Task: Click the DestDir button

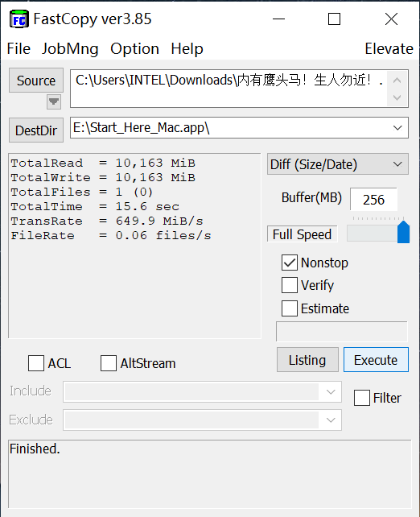Action: coord(36,130)
